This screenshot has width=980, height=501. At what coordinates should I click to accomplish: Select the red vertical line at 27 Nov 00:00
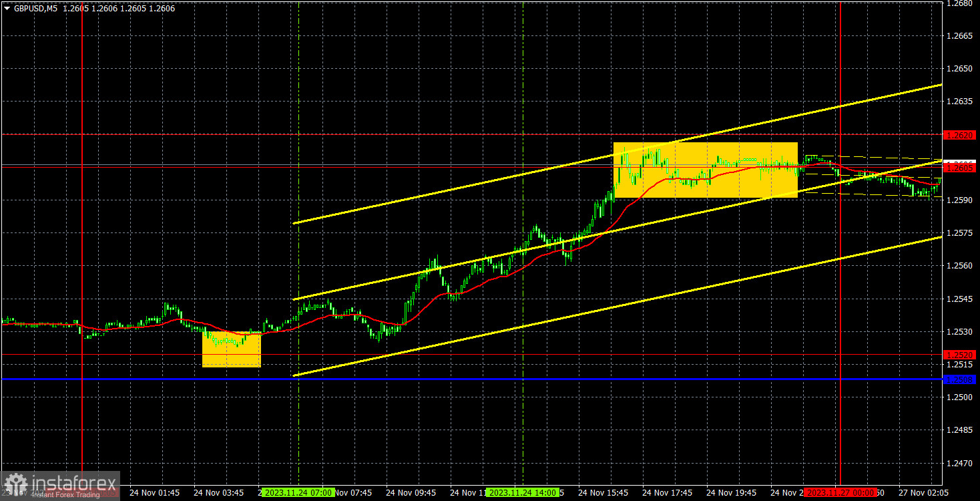coord(840,242)
